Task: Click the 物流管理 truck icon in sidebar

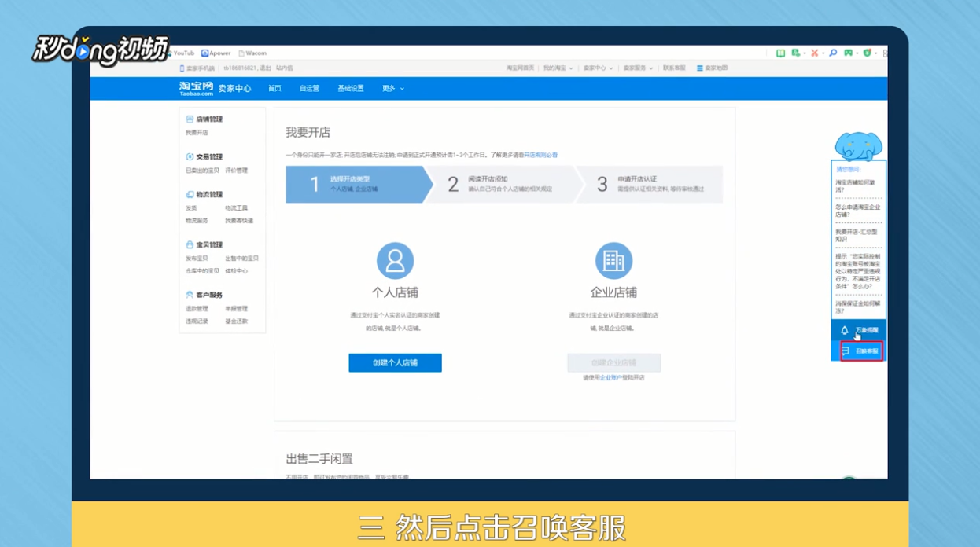Action: pyautogui.click(x=190, y=195)
